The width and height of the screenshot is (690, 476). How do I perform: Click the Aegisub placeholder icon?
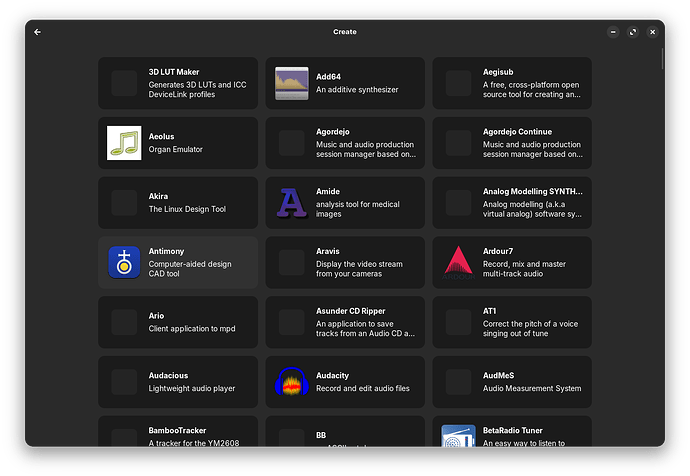pyautogui.click(x=459, y=83)
